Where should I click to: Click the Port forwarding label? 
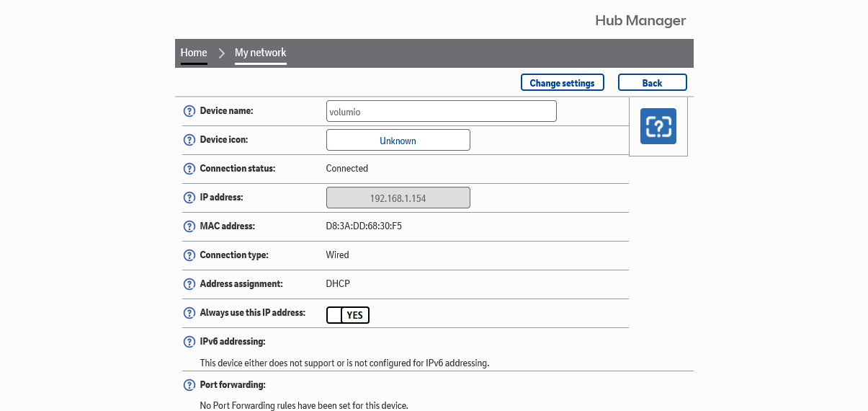tap(233, 384)
